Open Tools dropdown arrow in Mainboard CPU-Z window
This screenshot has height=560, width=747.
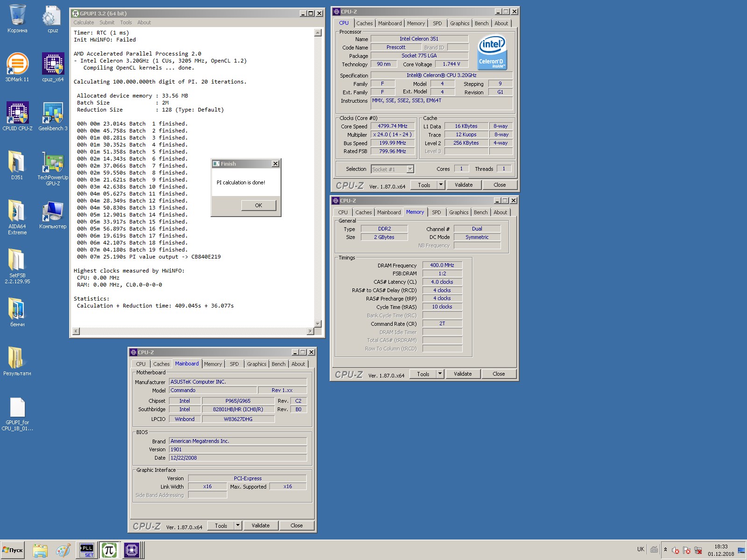(238, 526)
